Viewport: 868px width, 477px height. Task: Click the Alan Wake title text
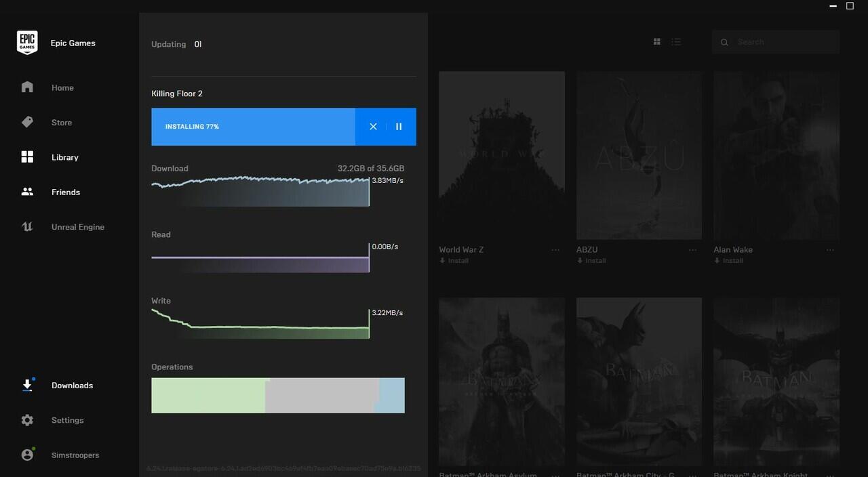point(733,250)
